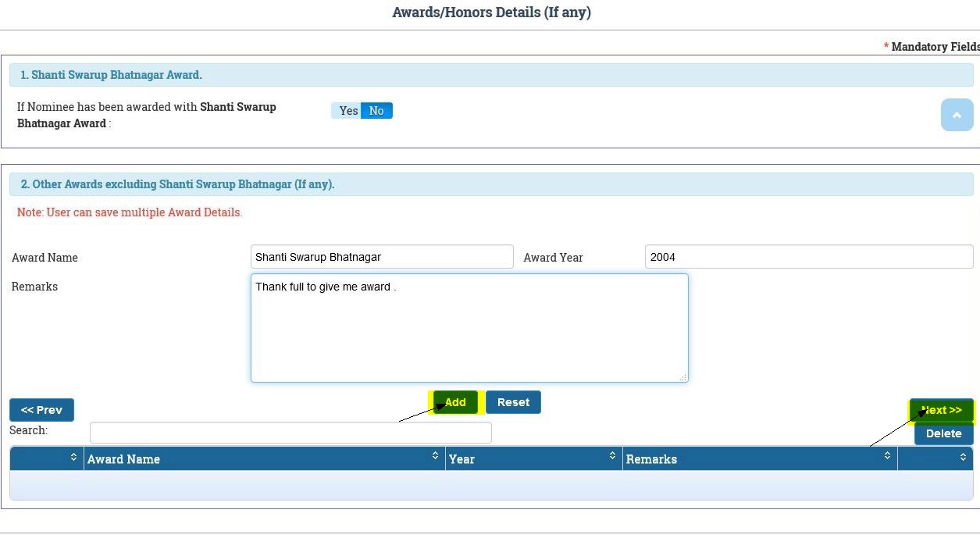Image resolution: width=980 pixels, height=549 pixels.
Task: Select Yes for Shanti Swarup Bhatnagar Award
Action: coord(348,111)
